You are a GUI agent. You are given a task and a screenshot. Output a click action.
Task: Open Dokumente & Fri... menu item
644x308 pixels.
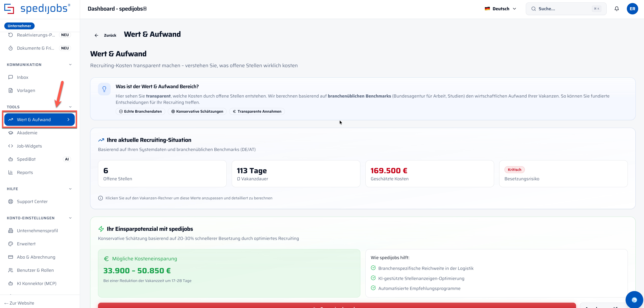(x=40, y=48)
